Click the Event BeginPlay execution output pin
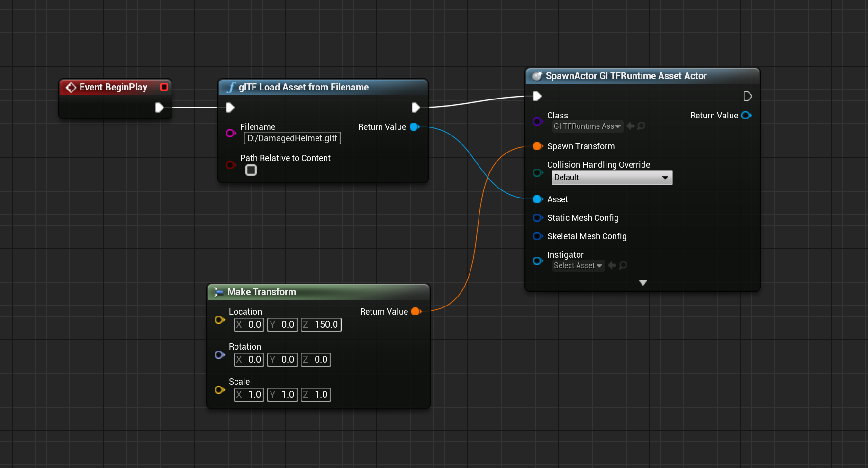 tap(160, 108)
